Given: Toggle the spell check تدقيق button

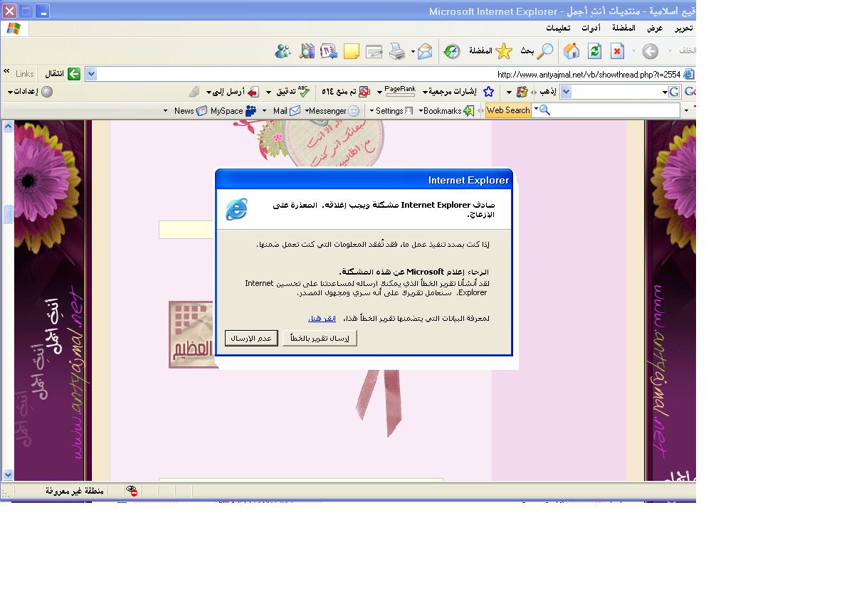Looking at the screenshot, I should 295,92.
